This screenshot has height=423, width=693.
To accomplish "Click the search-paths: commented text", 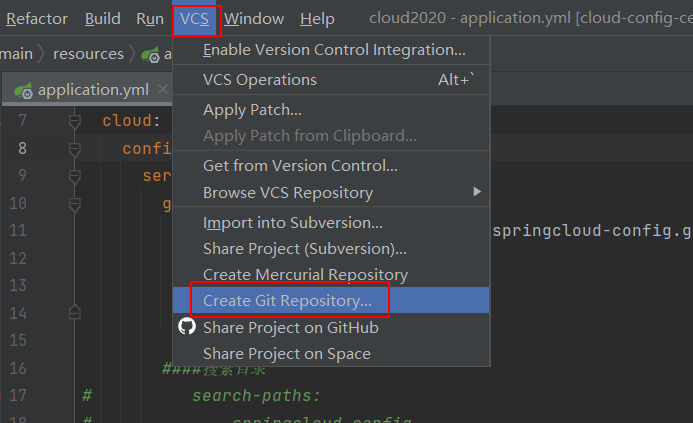I will (256, 396).
